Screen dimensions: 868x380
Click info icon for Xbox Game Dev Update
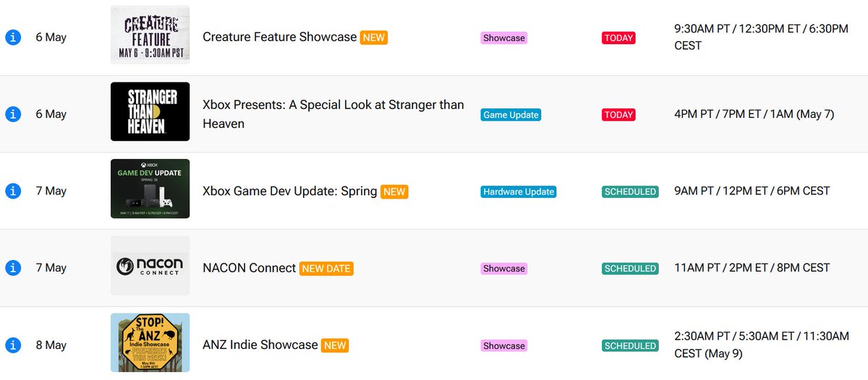pos(12,191)
